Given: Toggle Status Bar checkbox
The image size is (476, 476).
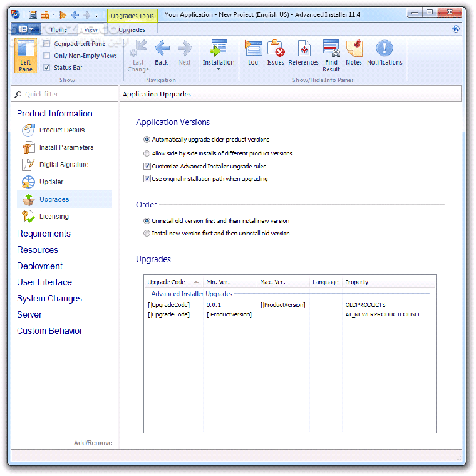Looking at the screenshot, I should [x=46, y=68].
